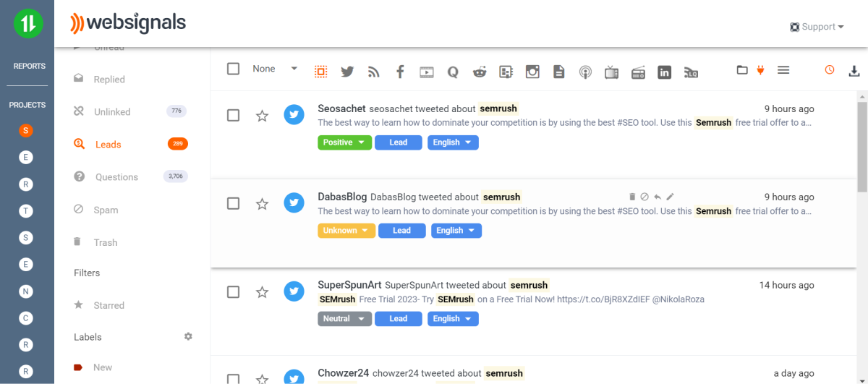Click Lead tag on DabasBlog mention
This screenshot has width=868, height=384.
tap(401, 231)
